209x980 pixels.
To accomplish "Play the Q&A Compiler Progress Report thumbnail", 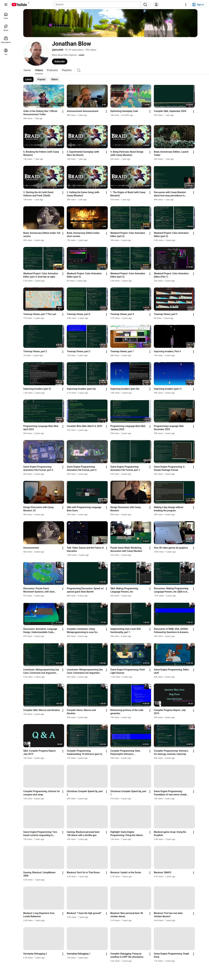I will tap(43, 735).
